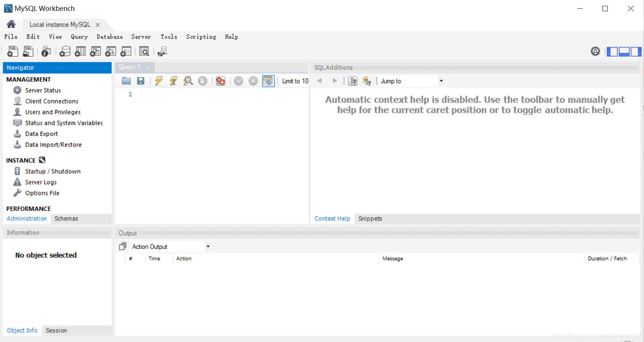Open a script file in the editor
Screen dimensions: 644x342
tap(126, 81)
